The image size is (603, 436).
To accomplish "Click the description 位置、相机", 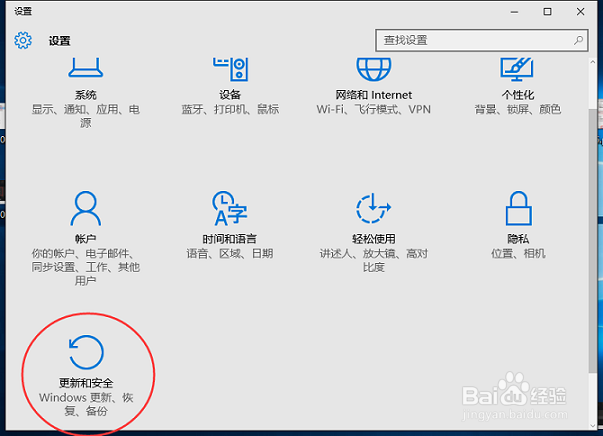I will pyautogui.click(x=518, y=253).
